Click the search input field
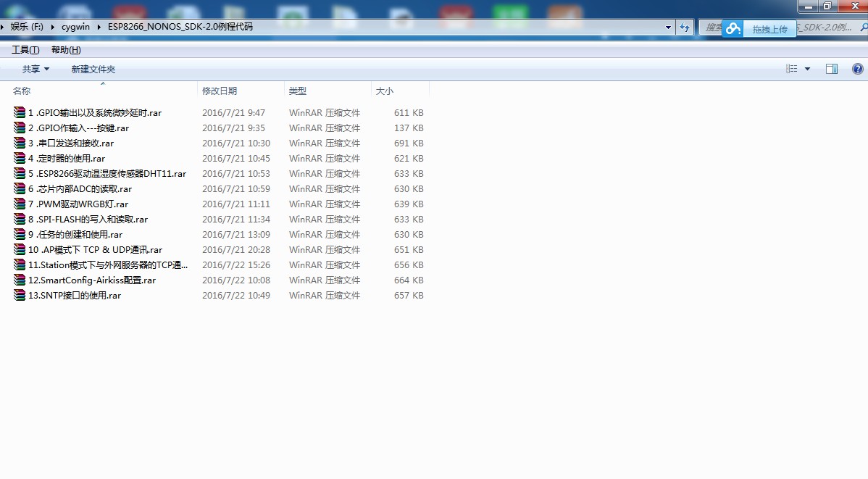The height and width of the screenshot is (479, 868). [783, 27]
